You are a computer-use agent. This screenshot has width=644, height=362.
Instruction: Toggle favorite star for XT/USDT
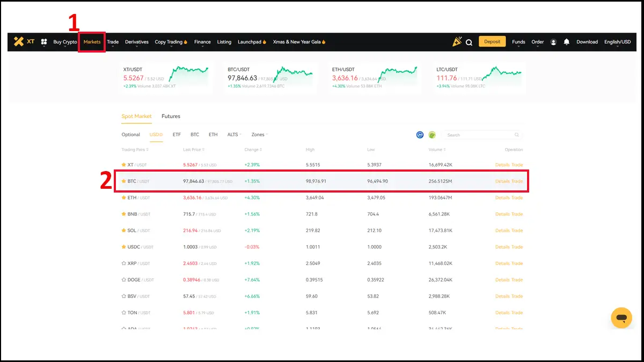[x=124, y=165]
